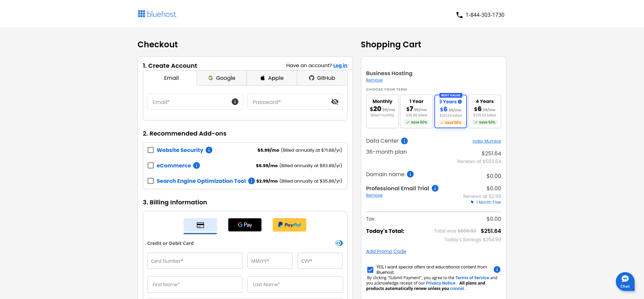Select Google Pay payment method

pos(245,225)
